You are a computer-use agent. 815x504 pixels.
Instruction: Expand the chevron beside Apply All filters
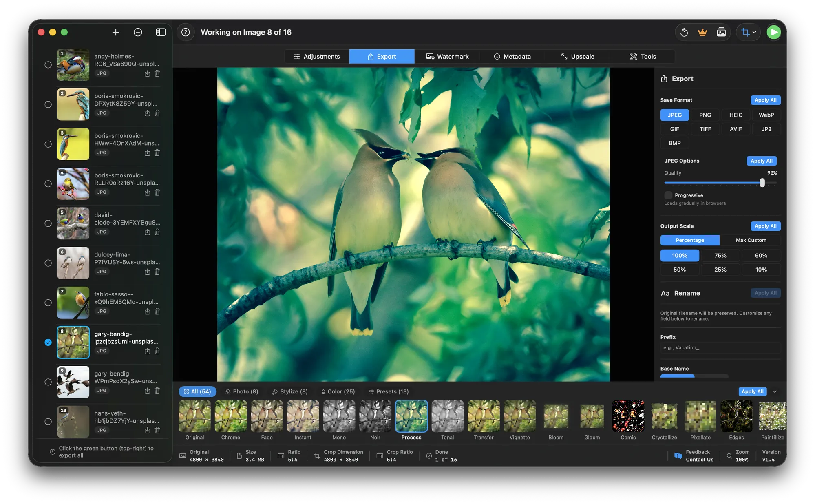point(775,391)
